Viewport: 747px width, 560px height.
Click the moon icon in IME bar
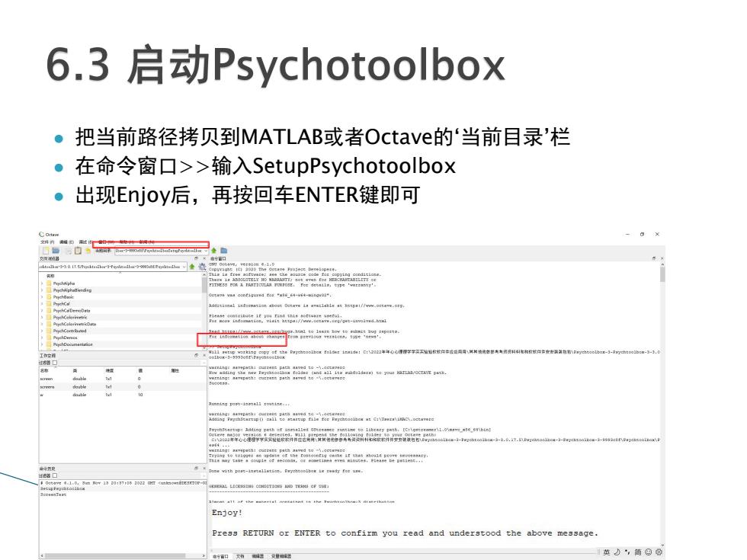617,552
